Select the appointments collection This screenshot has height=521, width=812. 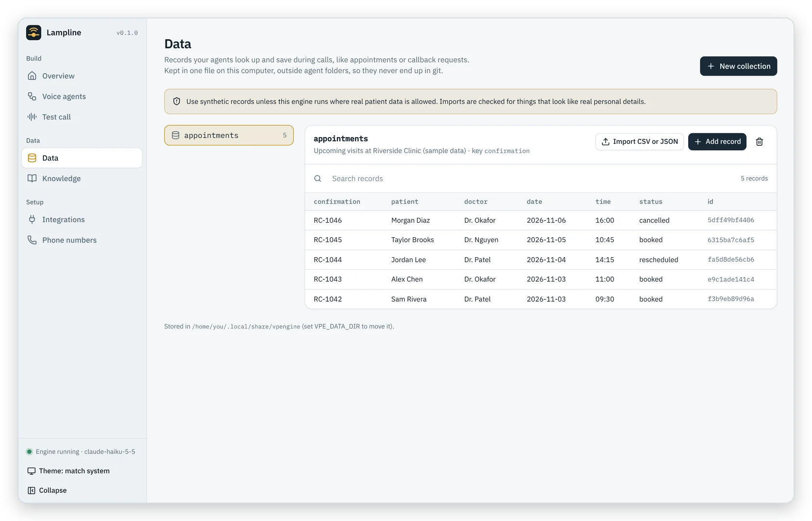(x=229, y=136)
